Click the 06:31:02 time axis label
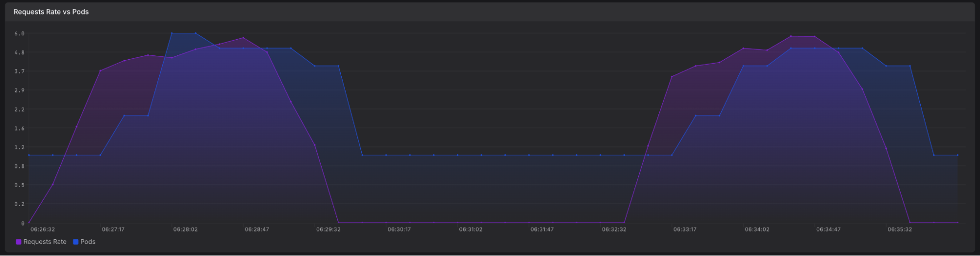The height and width of the screenshot is (256, 980). (x=471, y=230)
